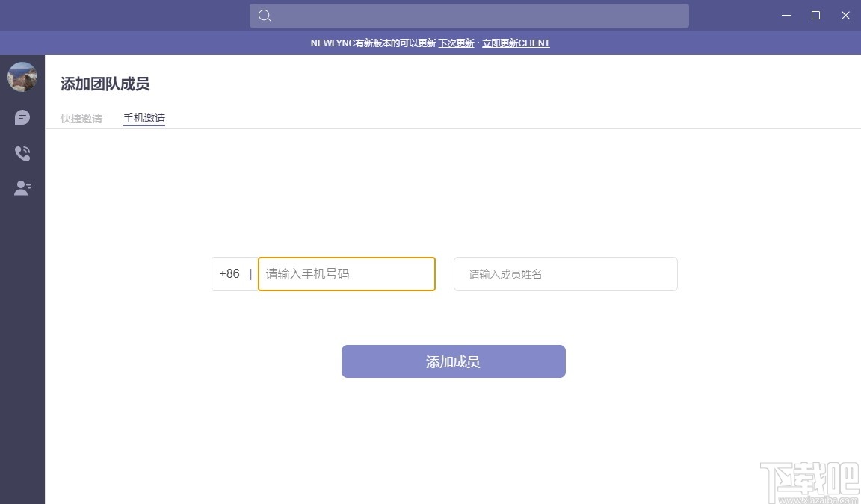Click the 下次更新 link to postpone update

pyautogui.click(x=456, y=43)
